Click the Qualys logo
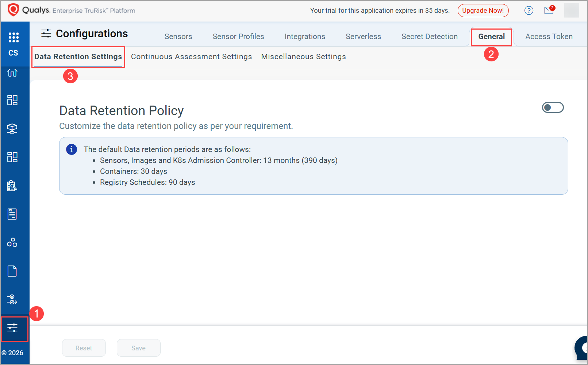Image resolution: width=588 pixels, height=365 pixels. pos(14,10)
